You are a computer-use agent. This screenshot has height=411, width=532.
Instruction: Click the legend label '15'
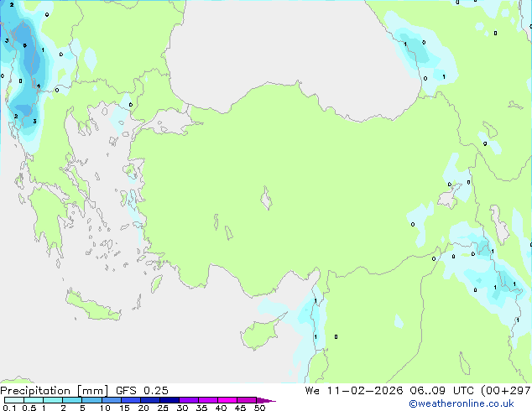point(124,408)
